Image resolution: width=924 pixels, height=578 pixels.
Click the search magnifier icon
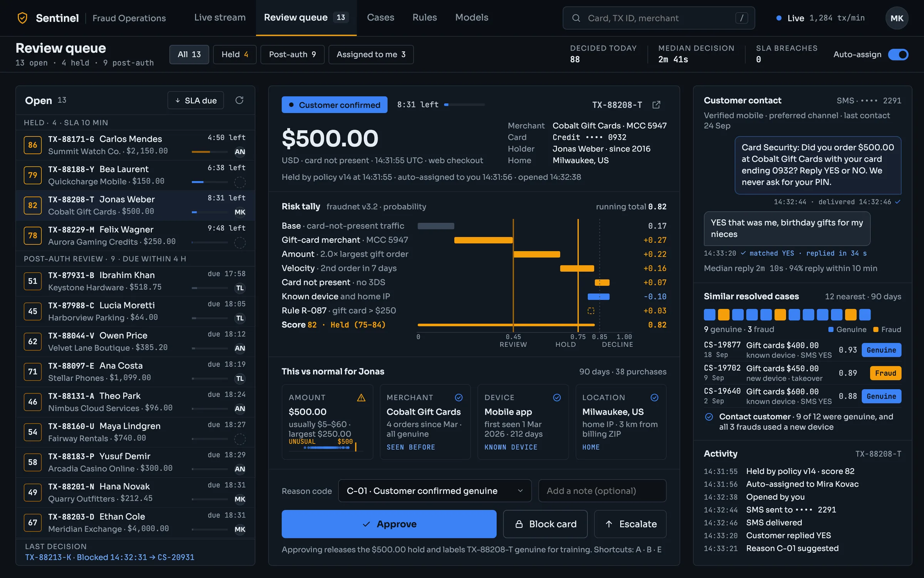576,18
